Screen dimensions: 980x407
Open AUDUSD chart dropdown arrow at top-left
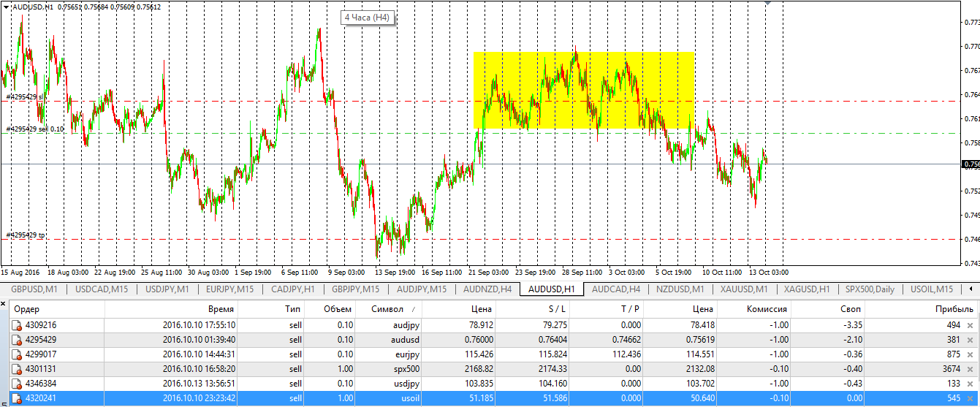7,7
